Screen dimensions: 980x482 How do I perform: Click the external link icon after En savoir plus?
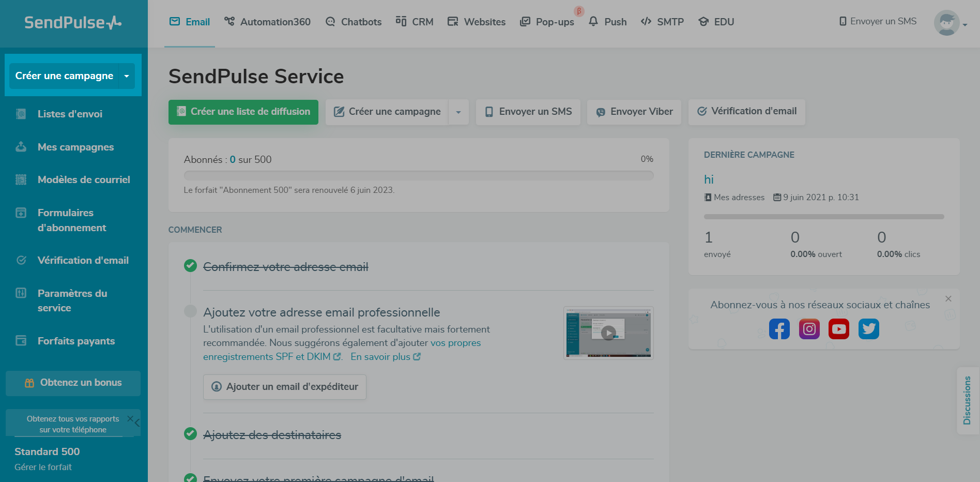[x=417, y=356]
